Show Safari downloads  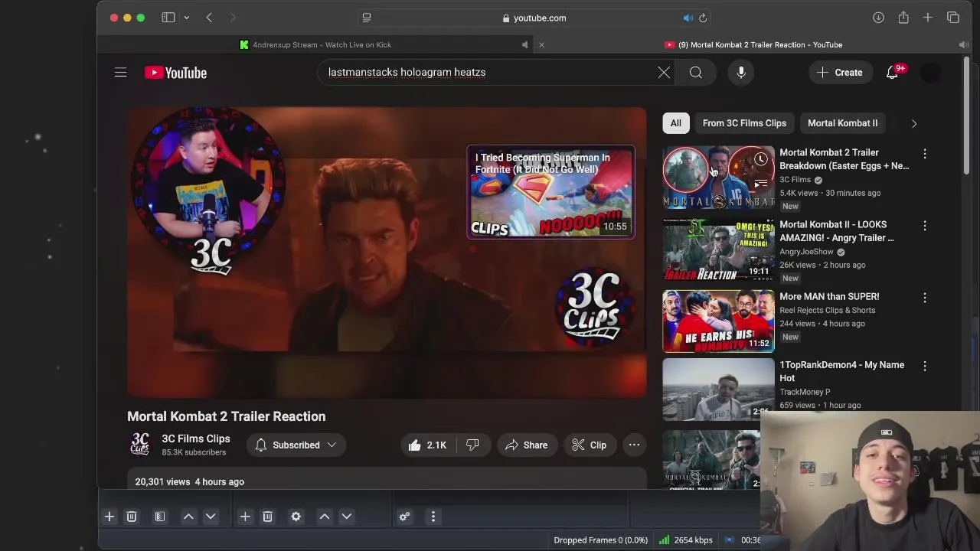click(x=878, y=18)
